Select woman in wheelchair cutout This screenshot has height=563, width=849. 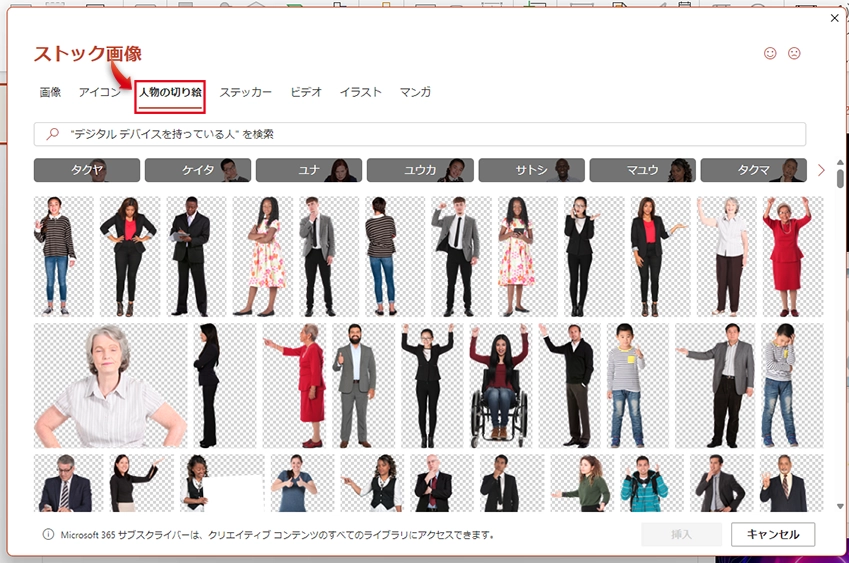[x=500, y=385]
